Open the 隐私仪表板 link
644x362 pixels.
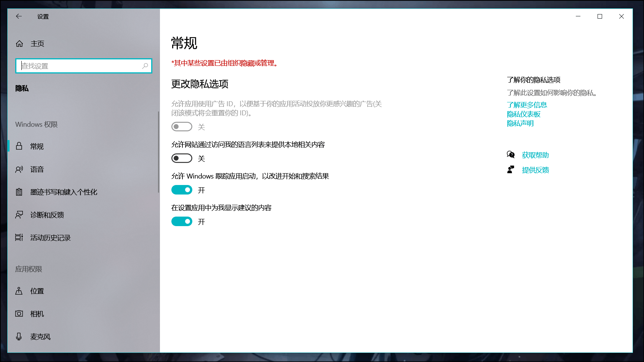coord(523,114)
